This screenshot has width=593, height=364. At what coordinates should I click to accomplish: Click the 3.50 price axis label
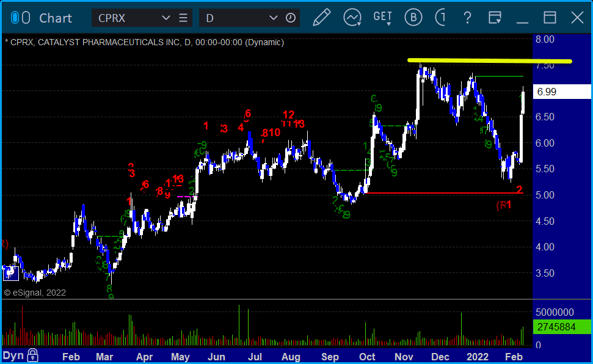pos(545,273)
